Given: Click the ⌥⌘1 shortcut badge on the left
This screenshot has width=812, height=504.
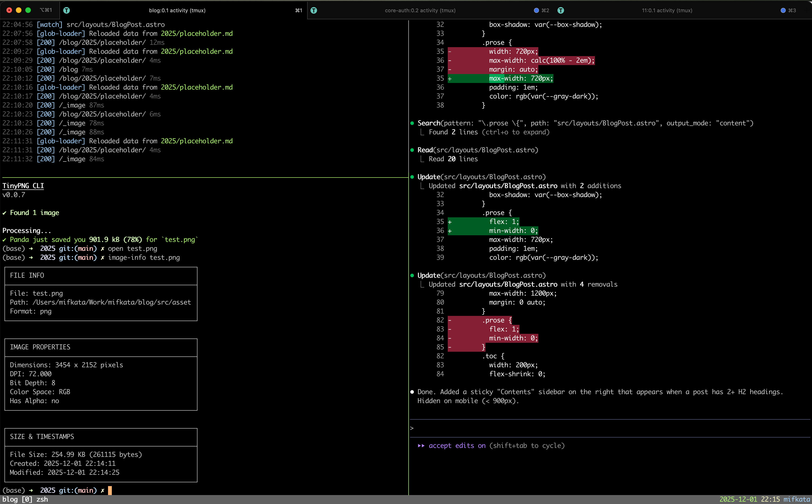Looking at the screenshot, I should click(45, 10).
